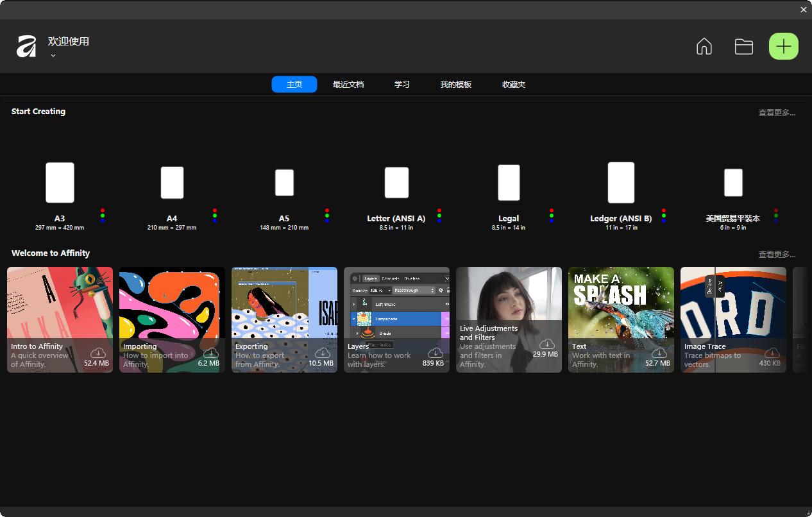This screenshot has height=517, width=812.
Task: Download the Exporting sample document
Action: pos(323,352)
